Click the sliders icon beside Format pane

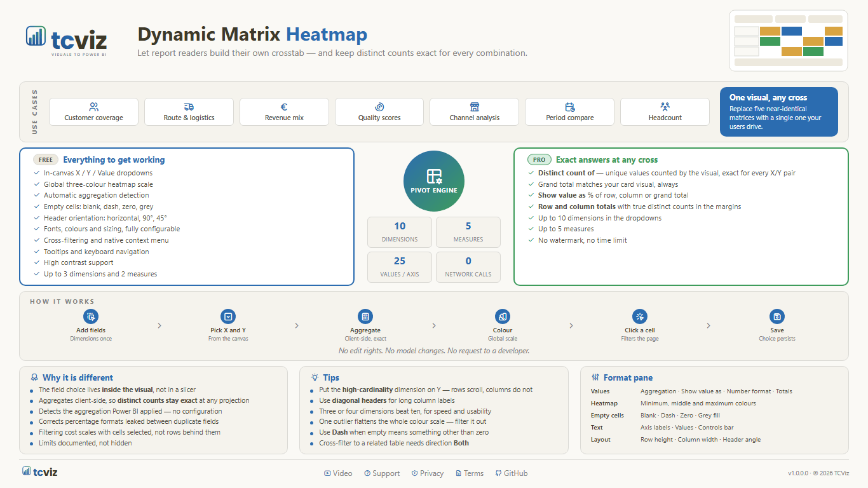(x=595, y=377)
